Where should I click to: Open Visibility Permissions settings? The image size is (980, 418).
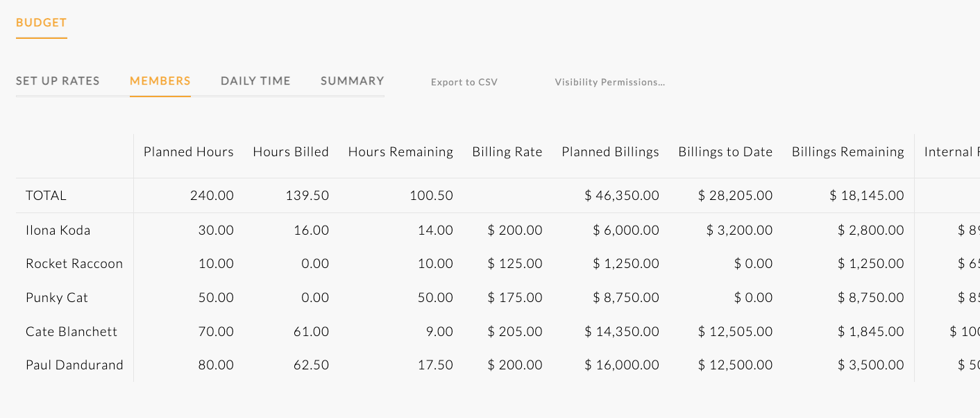coord(609,82)
